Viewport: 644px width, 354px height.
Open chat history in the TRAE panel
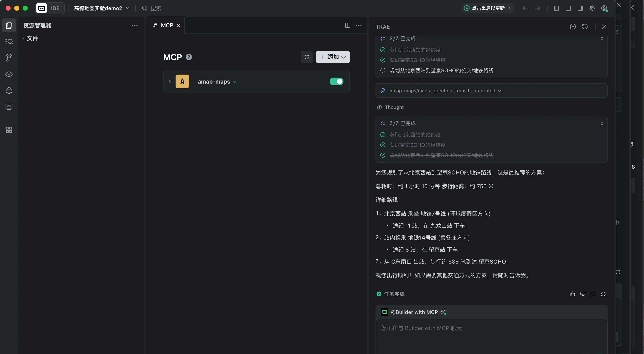tap(585, 27)
